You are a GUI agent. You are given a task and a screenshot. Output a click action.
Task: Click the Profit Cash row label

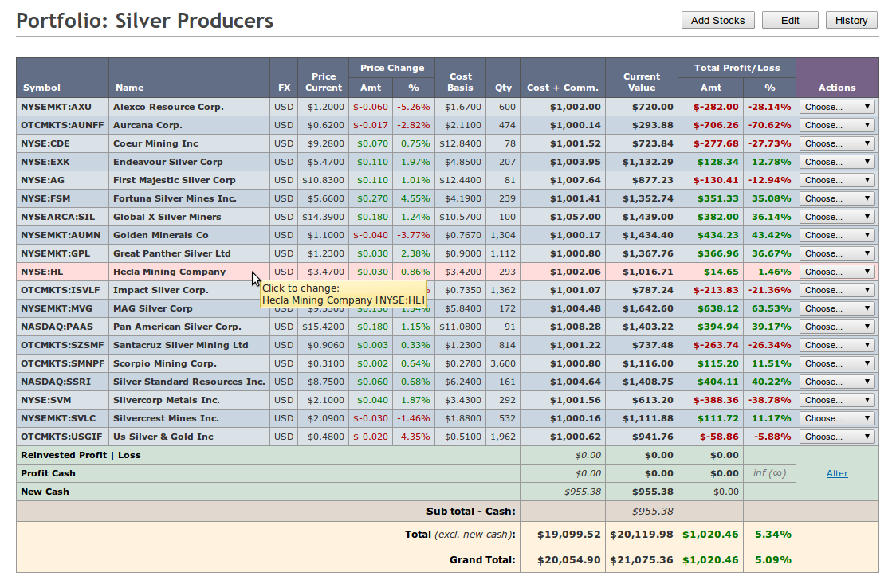pos(48,473)
